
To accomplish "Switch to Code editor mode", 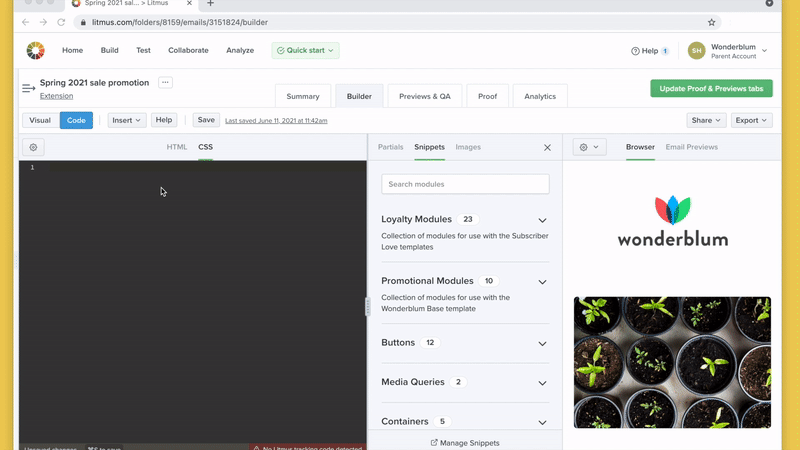I will pyautogui.click(x=76, y=120).
